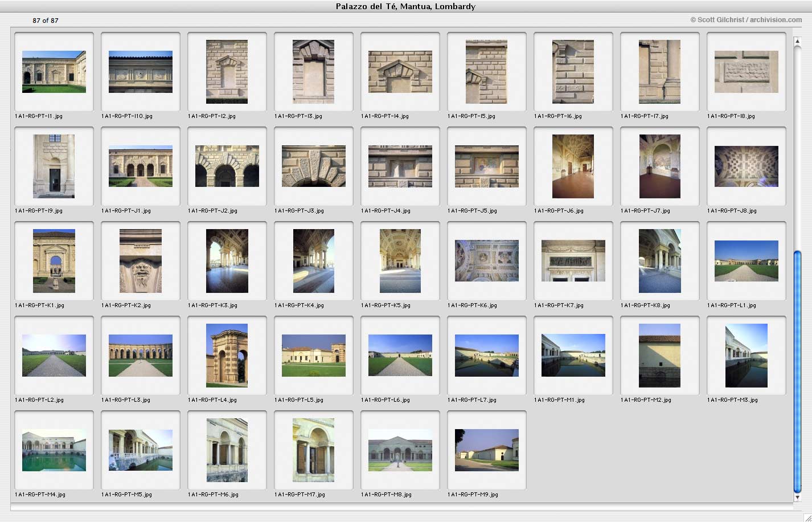Screen dimensions: 812x522
Task: Open the 1A1-RG-PT-I9.jpg doorway thumbnail
Action: pos(54,166)
